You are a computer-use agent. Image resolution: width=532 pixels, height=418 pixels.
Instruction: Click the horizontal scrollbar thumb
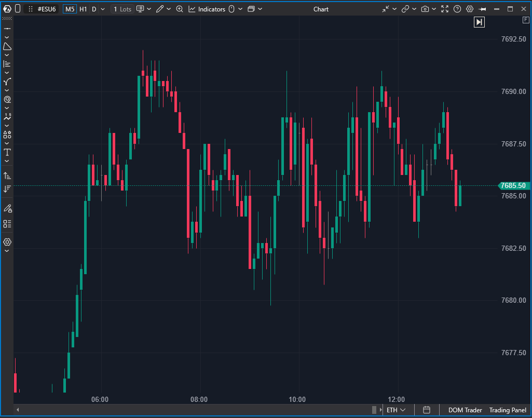point(374,410)
